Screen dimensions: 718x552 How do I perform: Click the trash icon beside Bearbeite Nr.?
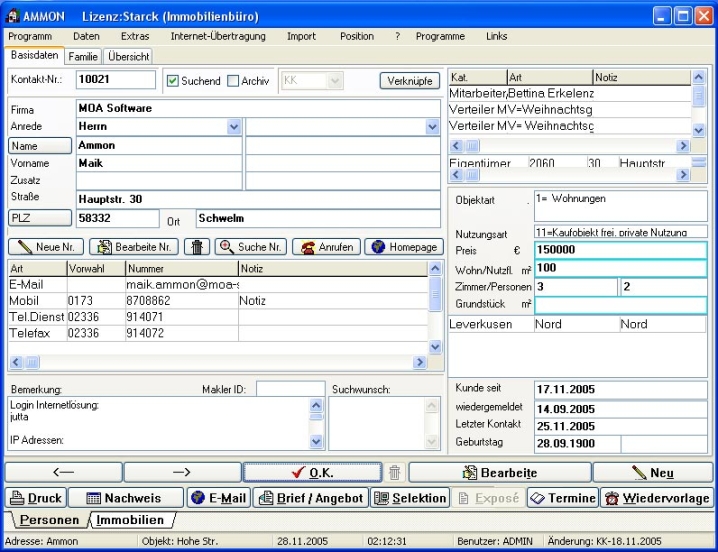[197, 246]
